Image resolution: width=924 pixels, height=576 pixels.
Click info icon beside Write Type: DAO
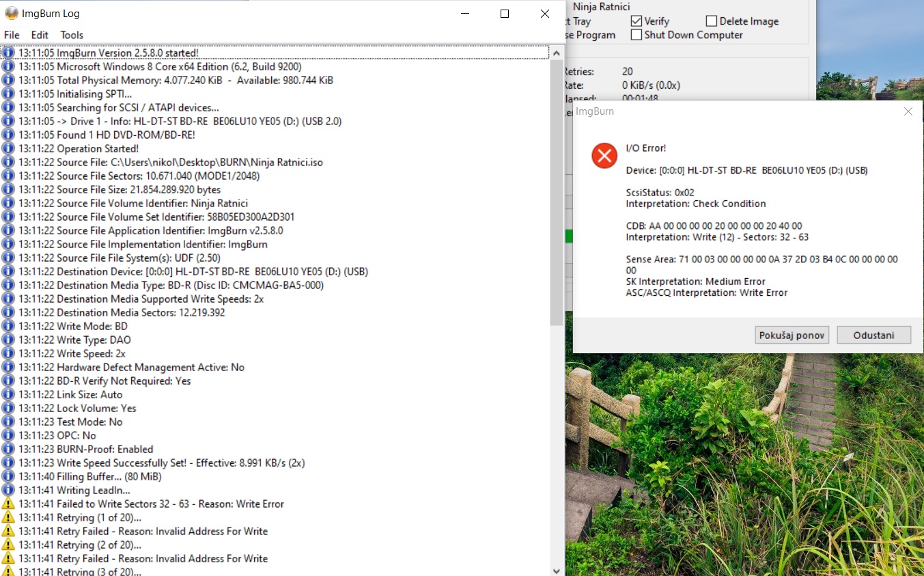[8, 340]
